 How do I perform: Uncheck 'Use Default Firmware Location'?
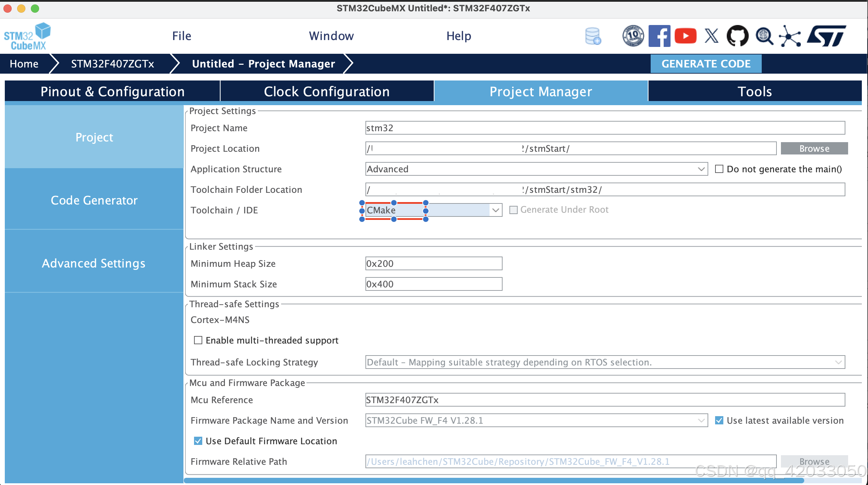198,441
